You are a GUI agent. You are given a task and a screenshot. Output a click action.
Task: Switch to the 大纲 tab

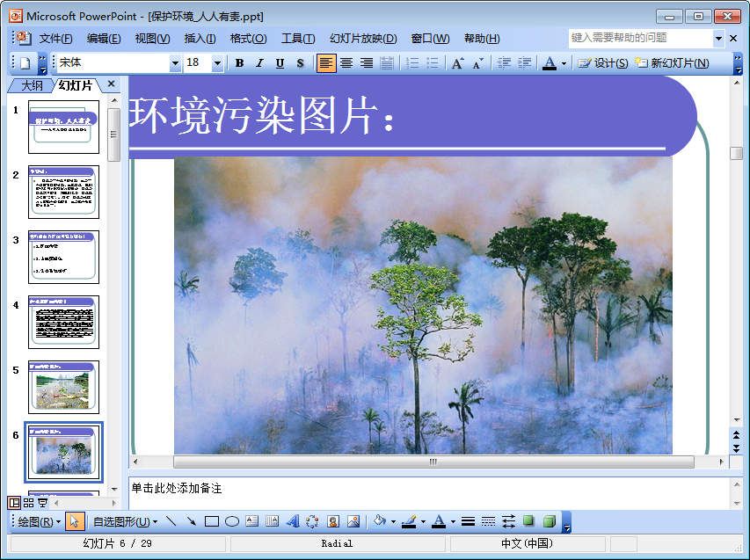pos(32,85)
